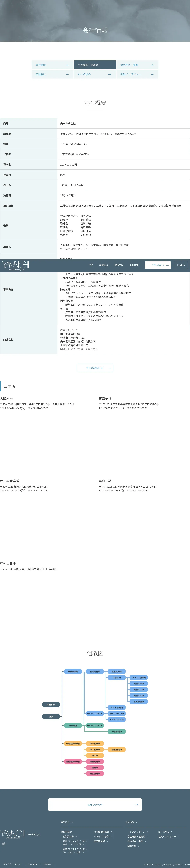Click 株式会社イナミ in 関連会社 row
190x868 pixels.
click(x=69, y=330)
